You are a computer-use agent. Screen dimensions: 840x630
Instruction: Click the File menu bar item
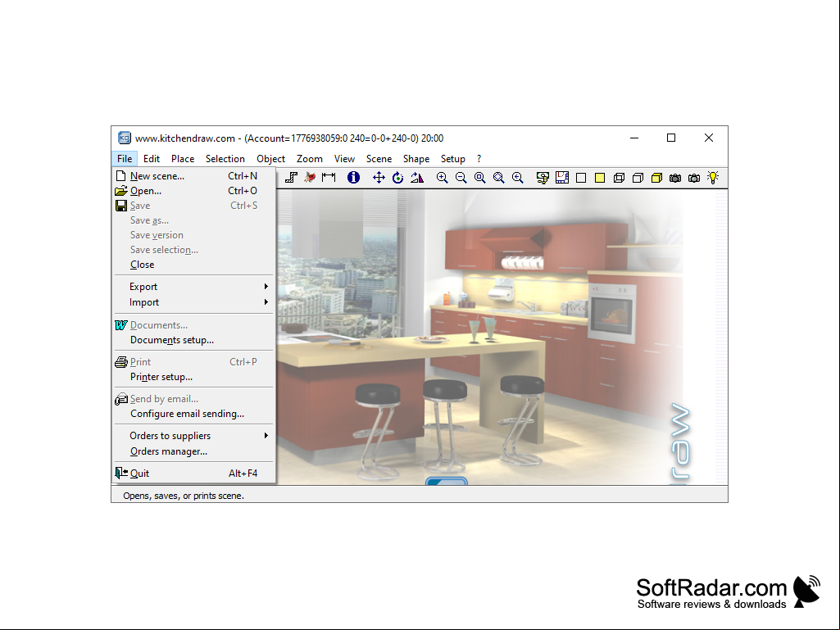point(125,159)
